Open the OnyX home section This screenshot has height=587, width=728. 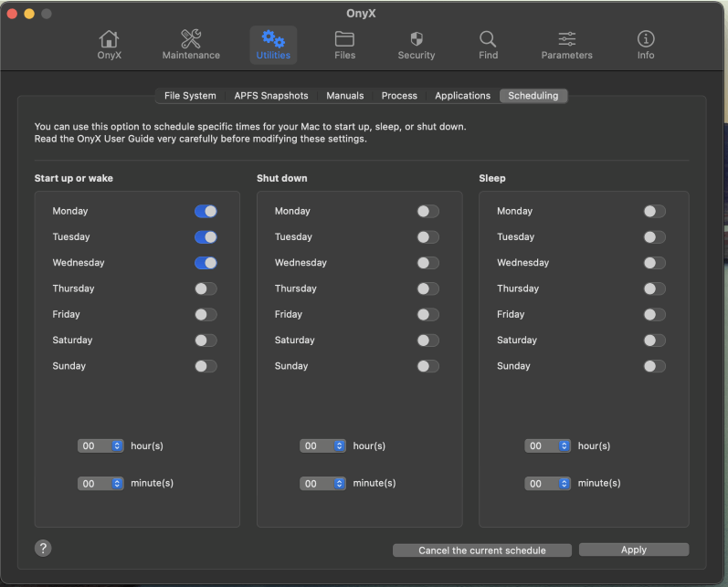click(x=109, y=45)
